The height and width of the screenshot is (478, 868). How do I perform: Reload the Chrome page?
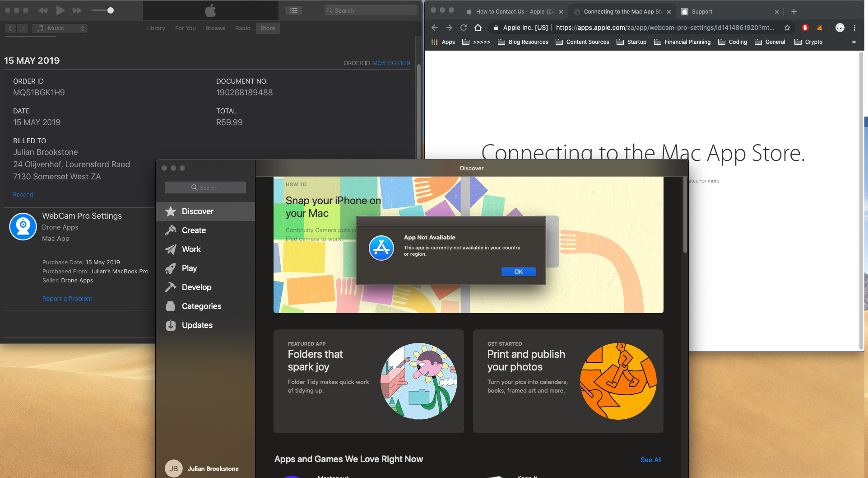pos(464,28)
